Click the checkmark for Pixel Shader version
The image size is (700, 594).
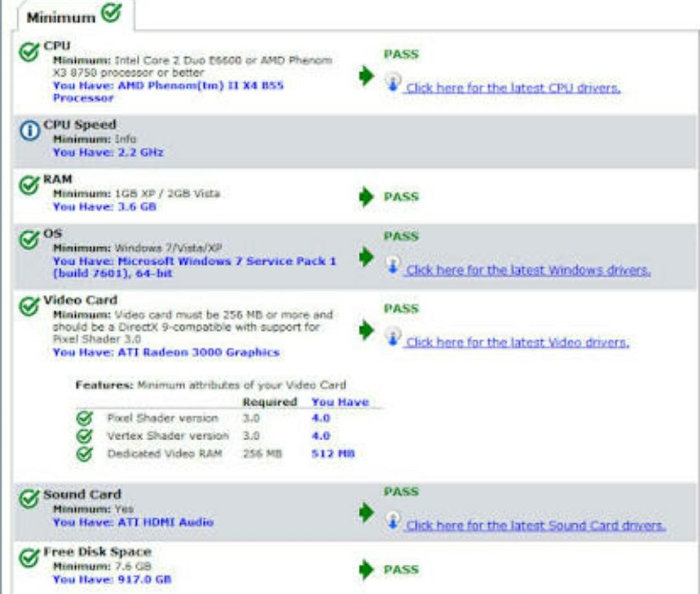[84, 418]
